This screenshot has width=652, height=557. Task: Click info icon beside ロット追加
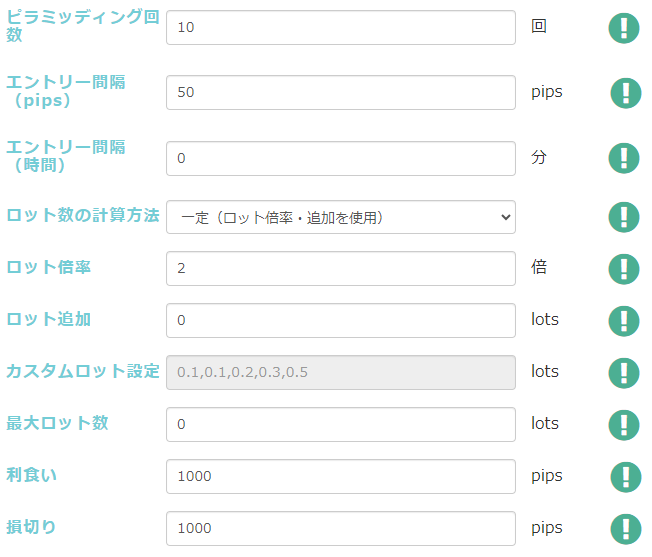point(624,320)
